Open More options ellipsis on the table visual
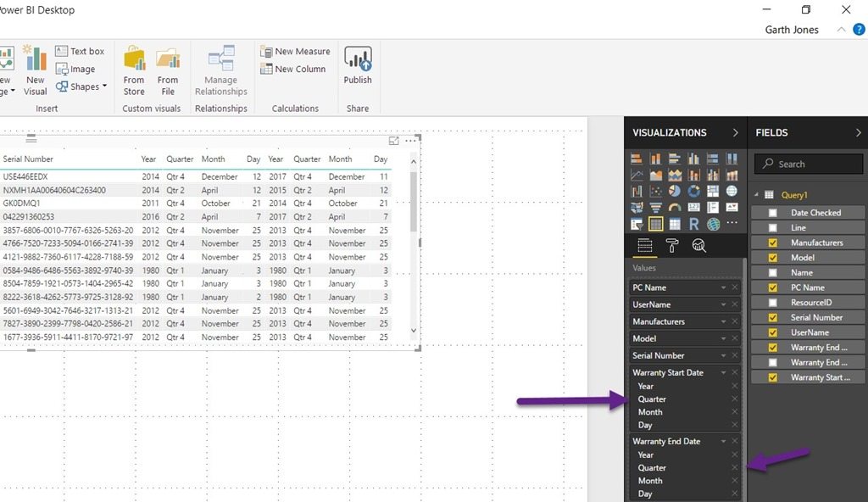The width and height of the screenshot is (868, 502). tap(410, 141)
